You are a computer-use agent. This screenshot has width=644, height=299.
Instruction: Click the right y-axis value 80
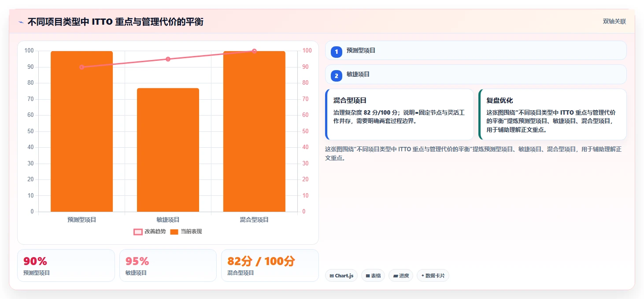306,83
